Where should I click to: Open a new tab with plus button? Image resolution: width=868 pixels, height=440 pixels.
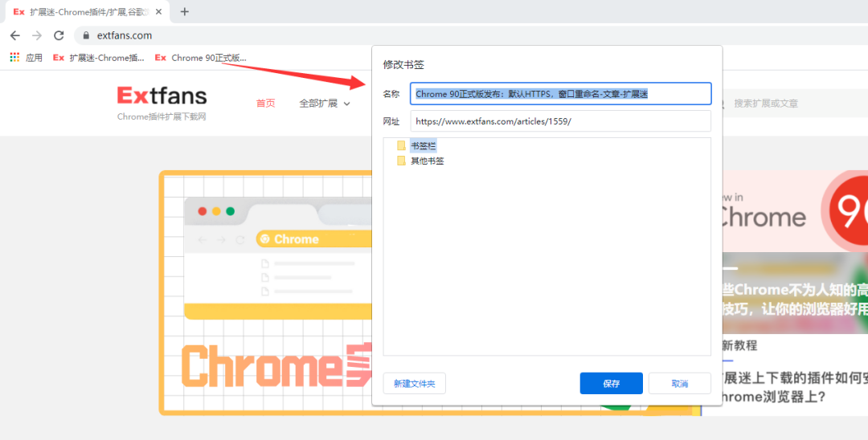[x=185, y=11]
